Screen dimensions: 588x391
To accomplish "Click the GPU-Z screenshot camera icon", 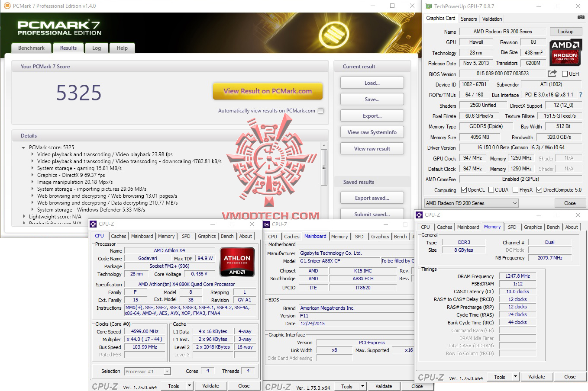I will (x=581, y=18).
